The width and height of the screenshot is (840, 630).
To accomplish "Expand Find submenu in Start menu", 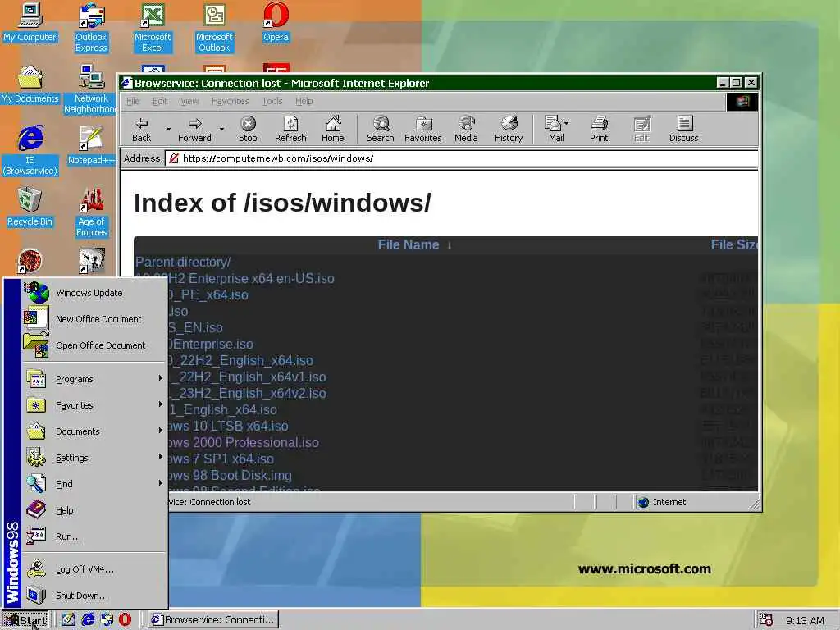I will (x=94, y=484).
